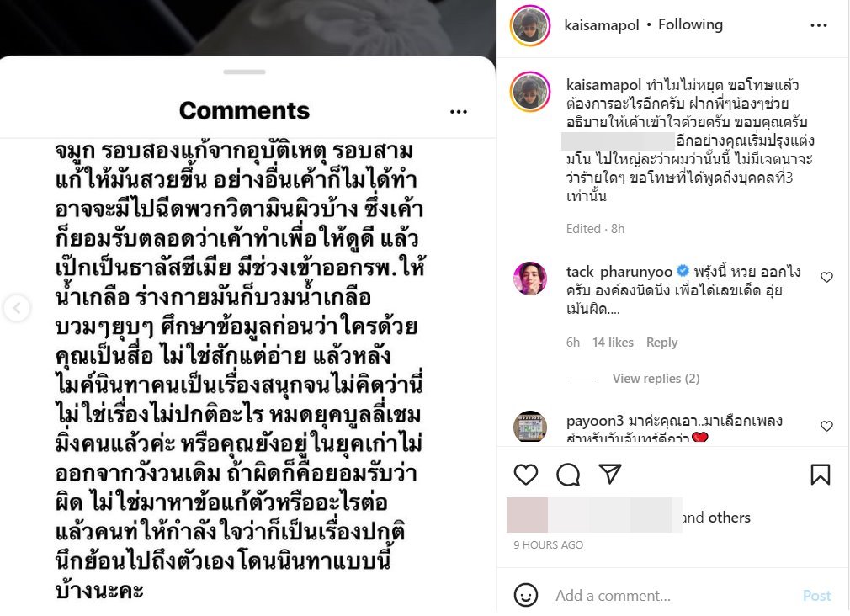Go to previous image arrow
The height and width of the screenshot is (616, 850).
pyautogui.click(x=17, y=308)
